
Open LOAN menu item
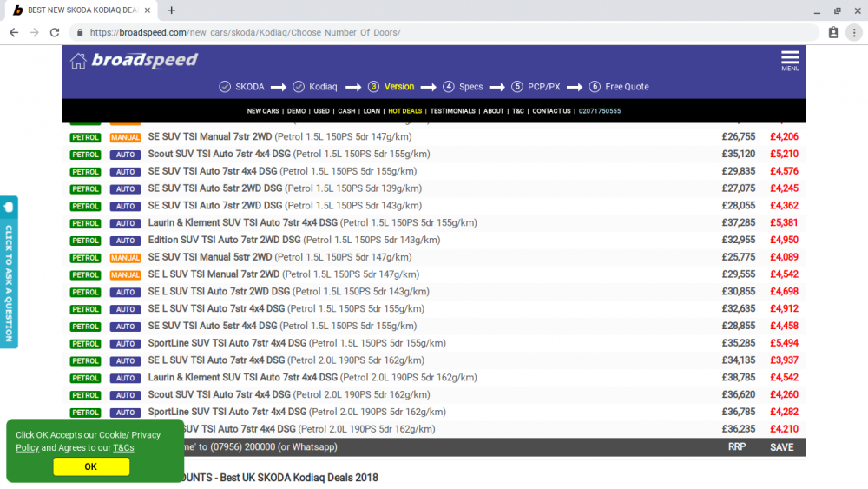click(x=372, y=111)
